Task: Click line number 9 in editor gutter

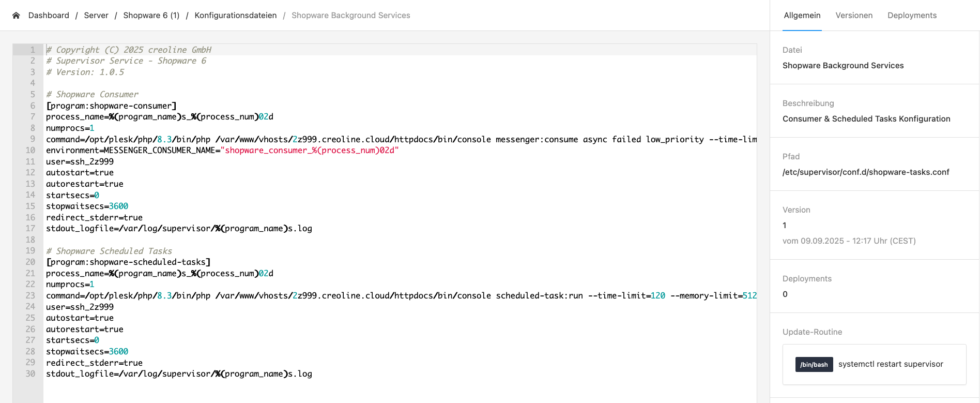Action: click(33, 139)
